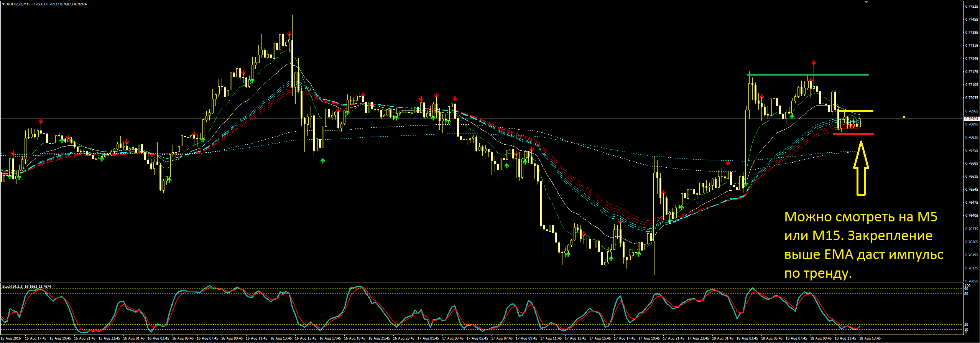The width and height of the screenshot is (980, 343).
Task: Click price scale value 0.76335
Action: tap(972, 229)
